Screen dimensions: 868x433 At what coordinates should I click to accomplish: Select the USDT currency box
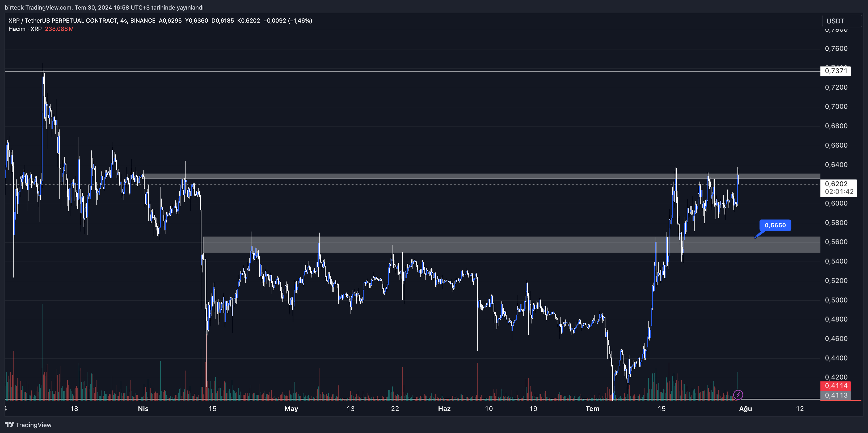(x=842, y=21)
